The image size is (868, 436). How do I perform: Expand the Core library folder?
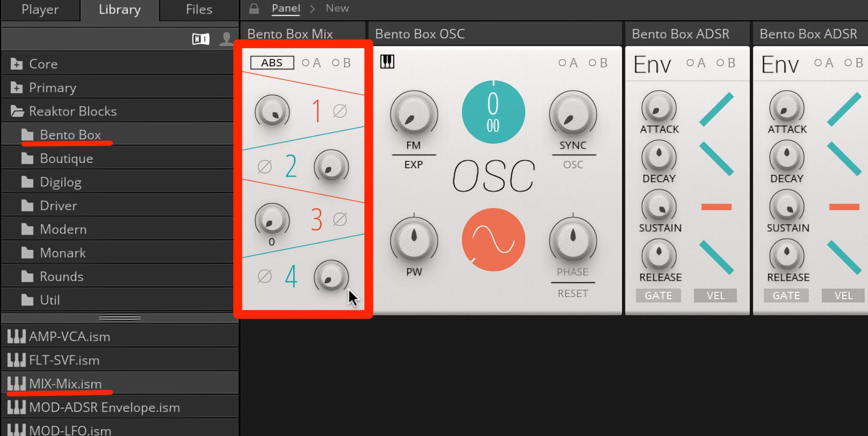tap(17, 64)
